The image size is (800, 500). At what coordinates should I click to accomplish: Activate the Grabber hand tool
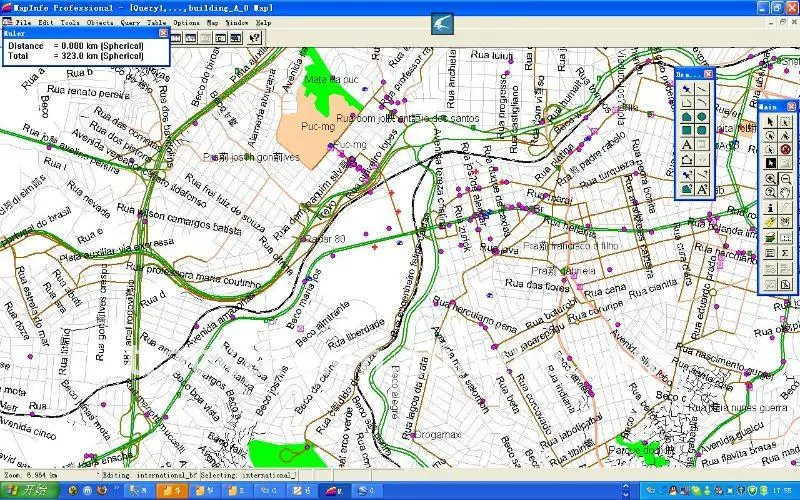785,192
